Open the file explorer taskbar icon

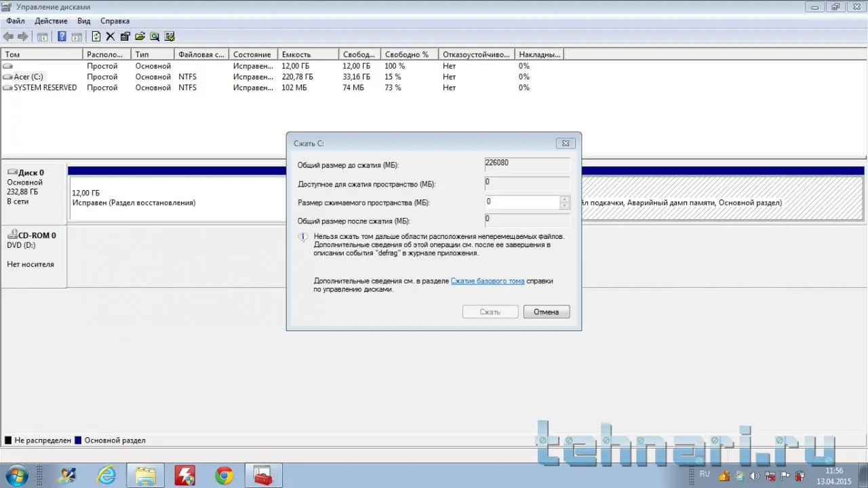pyautogui.click(x=145, y=475)
